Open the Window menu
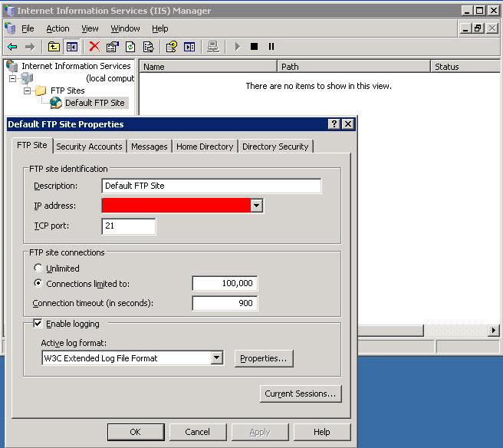 click(x=125, y=28)
